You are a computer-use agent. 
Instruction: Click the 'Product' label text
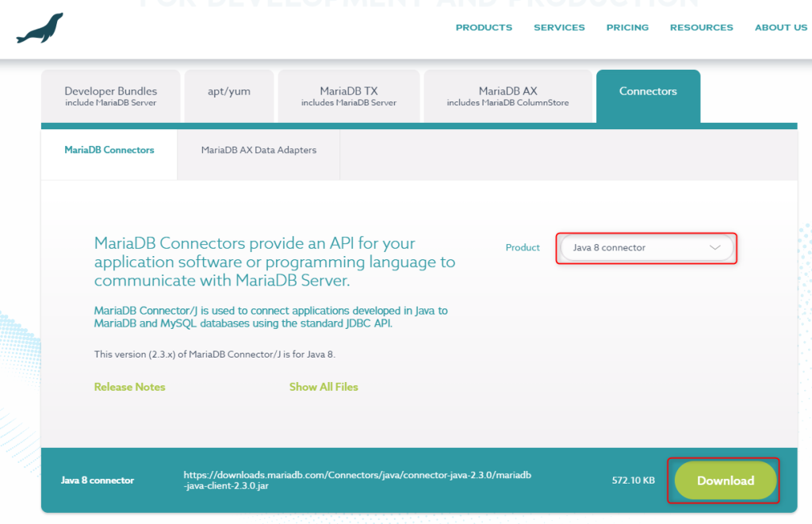[523, 247]
